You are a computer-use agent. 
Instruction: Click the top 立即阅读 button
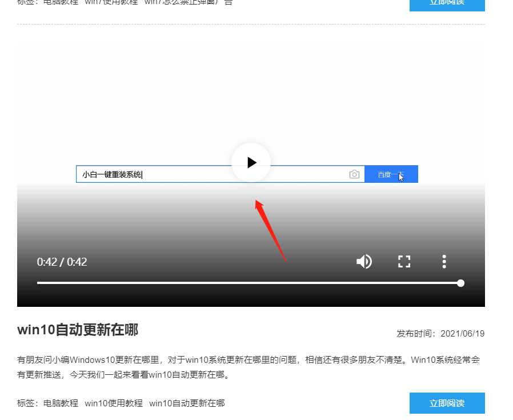447,3
